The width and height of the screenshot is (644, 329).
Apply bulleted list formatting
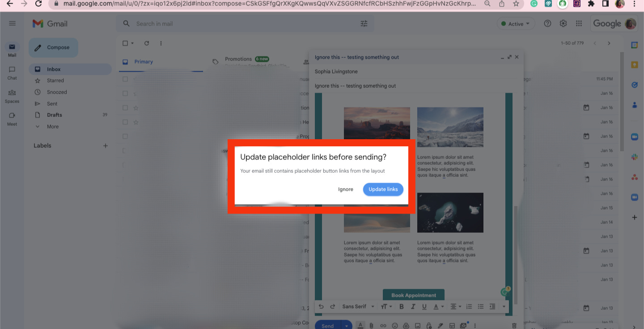pos(481,307)
